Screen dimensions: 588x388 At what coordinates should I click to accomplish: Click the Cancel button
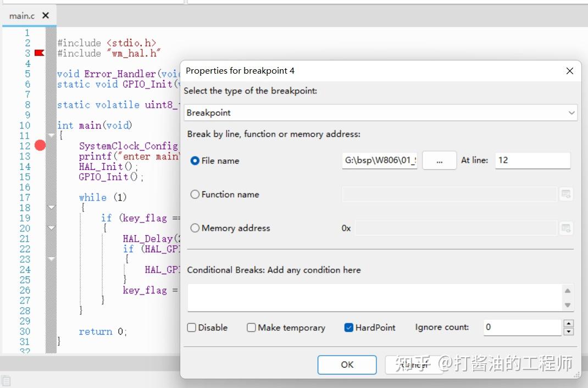pos(415,364)
